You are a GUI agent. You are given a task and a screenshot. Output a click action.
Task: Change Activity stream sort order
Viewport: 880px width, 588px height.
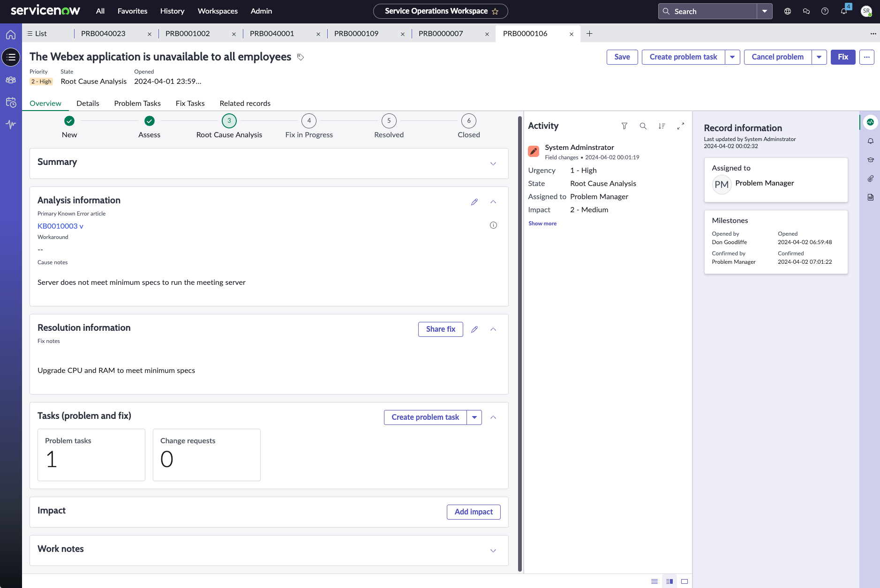tap(662, 126)
